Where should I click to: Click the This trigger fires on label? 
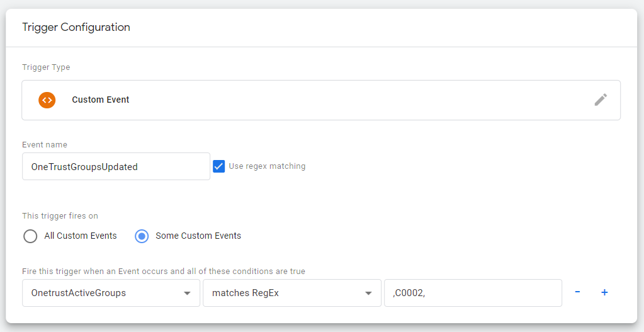(60, 216)
